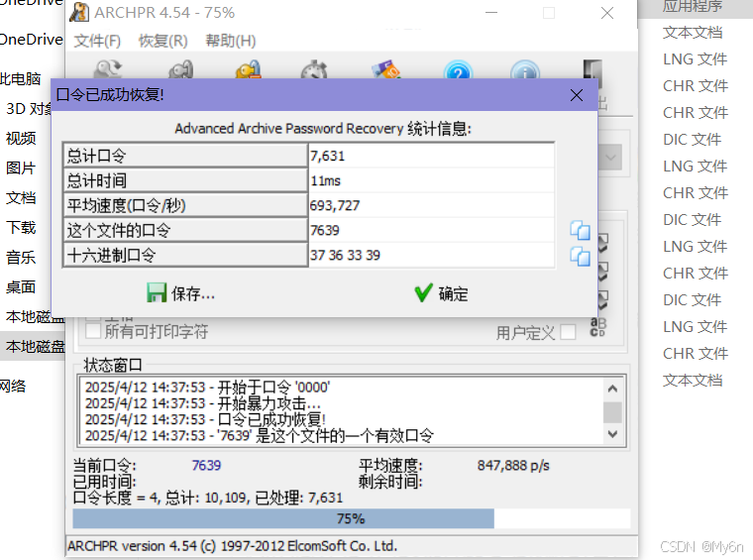Select average speed value 693,727

click(x=334, y=206)
